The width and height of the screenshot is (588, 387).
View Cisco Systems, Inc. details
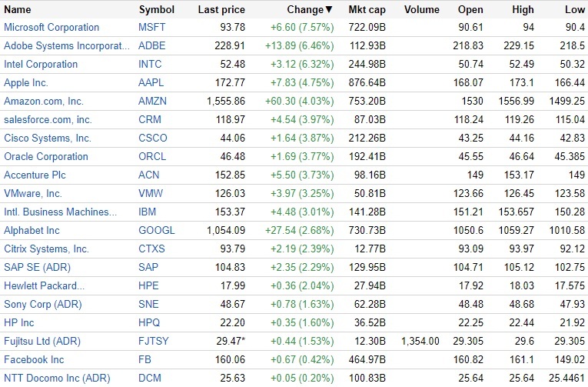point(48,138)
